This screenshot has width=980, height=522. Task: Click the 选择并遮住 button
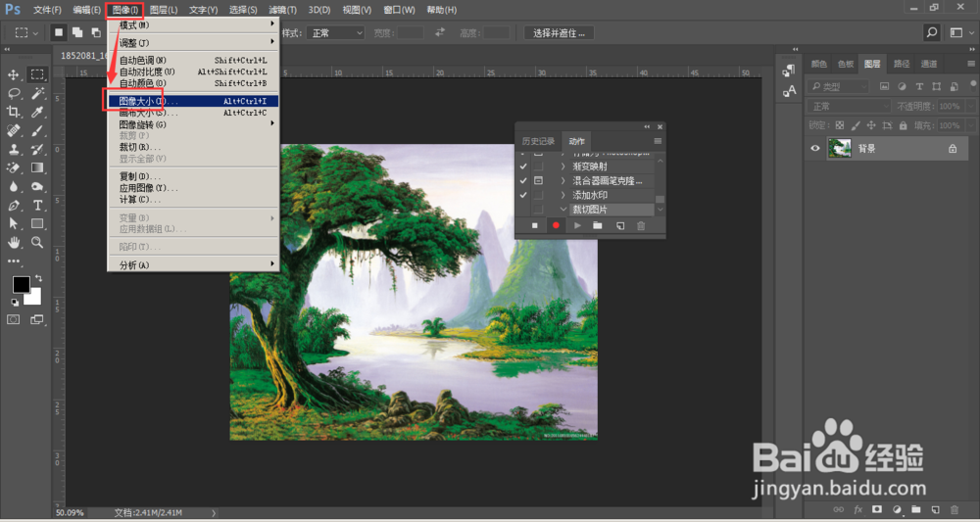point(559,33)
